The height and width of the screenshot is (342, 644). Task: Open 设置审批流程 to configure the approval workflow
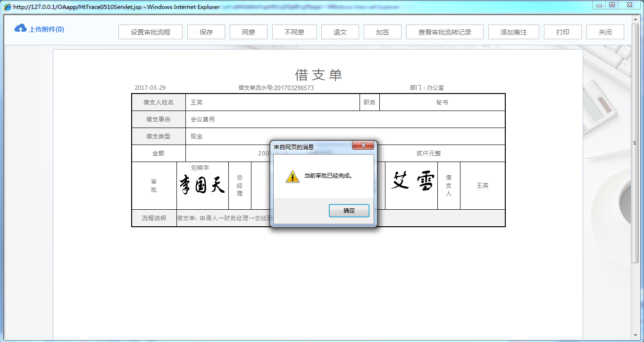(x=150, y=32)
